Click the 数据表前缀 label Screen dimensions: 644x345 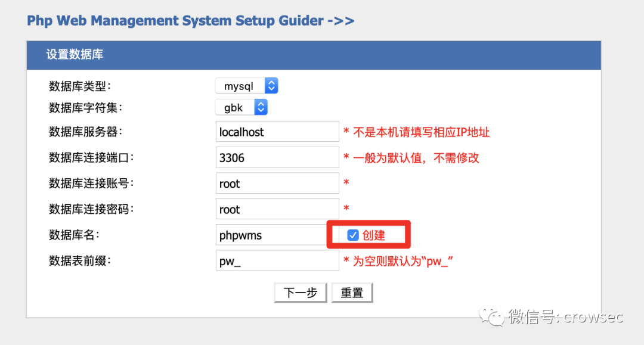tap(80, 261)
